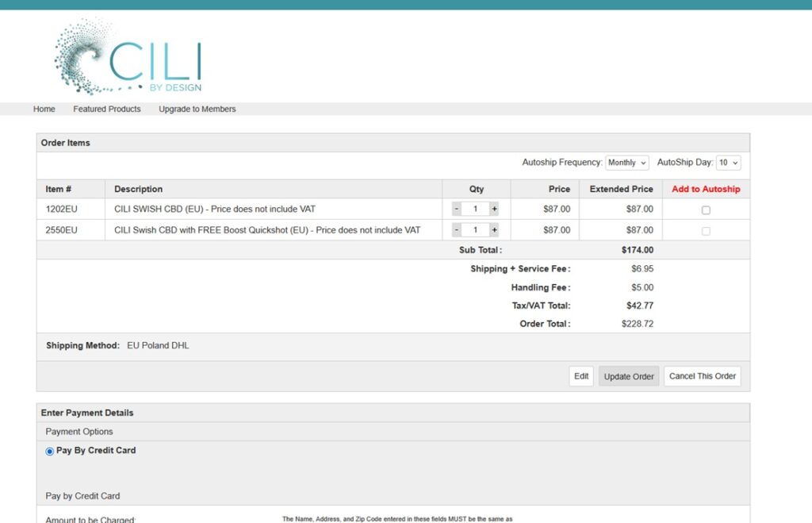The width and height of the screenshot is (812, 523).
Task: Check Add to Autoship for 1202EU
Action: pos(706,210)
